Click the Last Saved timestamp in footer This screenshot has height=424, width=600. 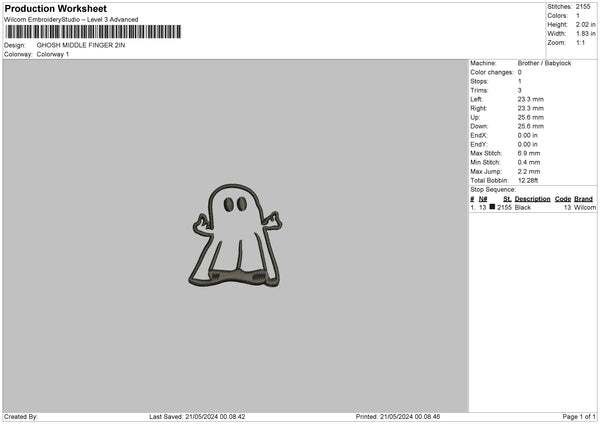(x=196, y=417)
